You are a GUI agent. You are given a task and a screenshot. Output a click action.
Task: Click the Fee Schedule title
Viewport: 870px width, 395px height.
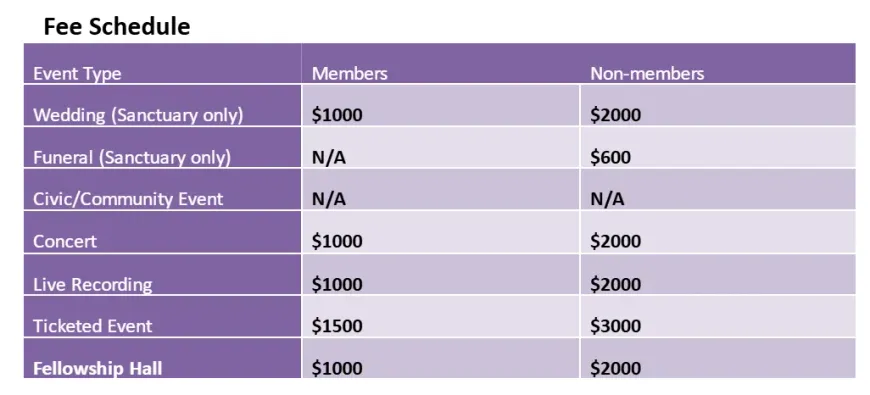point(117,27)
